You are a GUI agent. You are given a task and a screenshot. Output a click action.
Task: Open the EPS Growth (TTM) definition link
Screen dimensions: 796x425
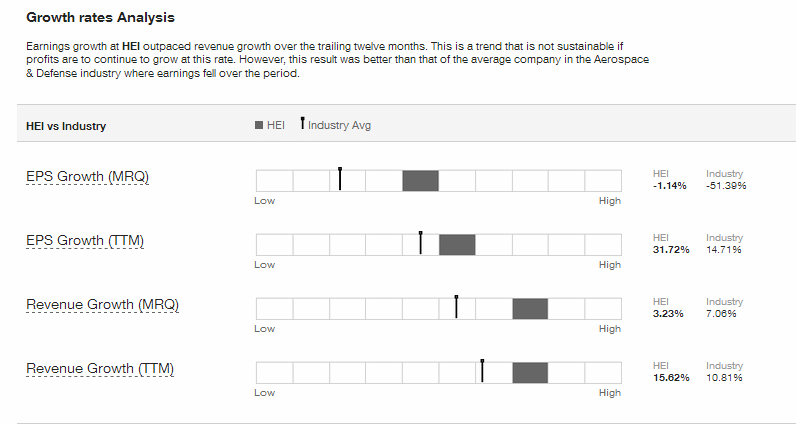pyautogui.click(x=85, y=241)
